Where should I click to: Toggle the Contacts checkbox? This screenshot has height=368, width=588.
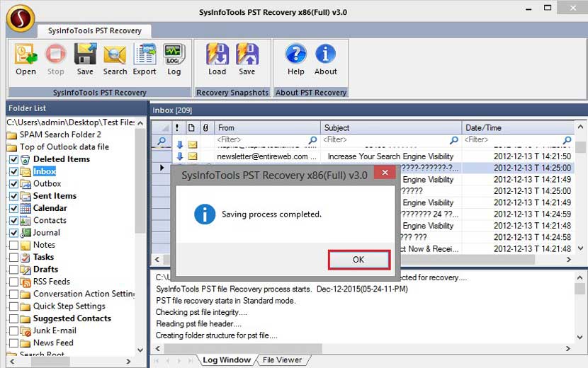(x=14, y=221)
